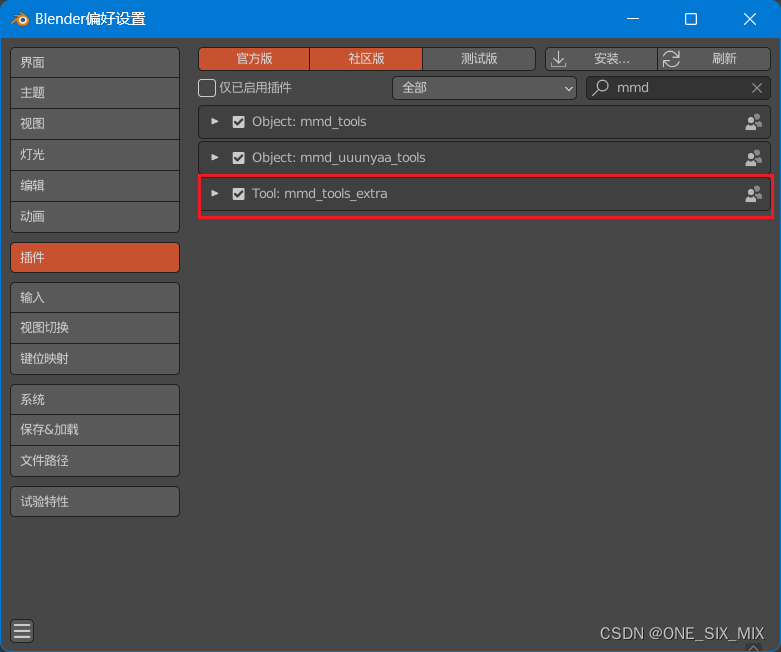
Task: Click the 刷新 button
Action: [714, 59]
